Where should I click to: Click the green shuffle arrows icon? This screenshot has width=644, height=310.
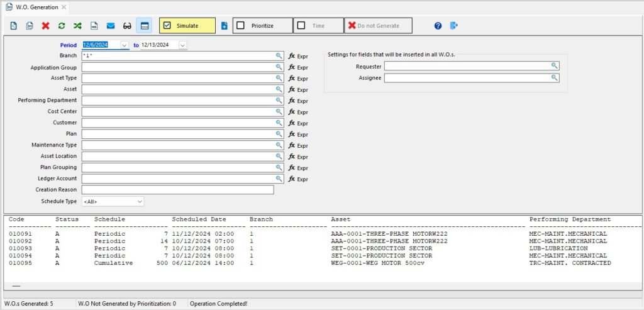tap(77, 25)
